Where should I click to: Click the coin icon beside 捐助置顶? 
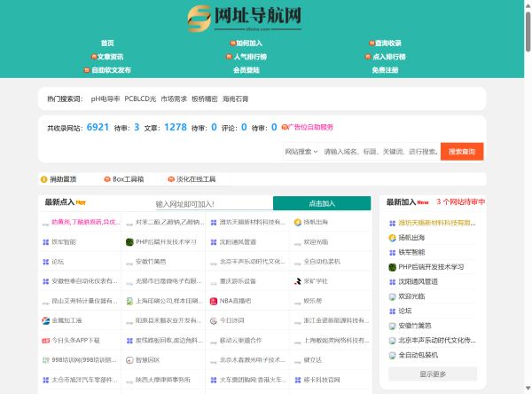(x=43, y=179)
